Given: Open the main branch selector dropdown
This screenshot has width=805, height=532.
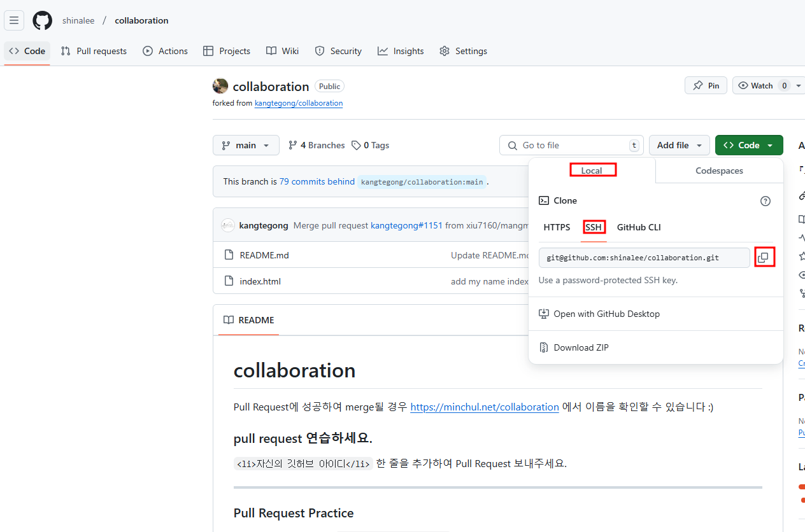Looking at the screenshot, I should coord(246,145).
